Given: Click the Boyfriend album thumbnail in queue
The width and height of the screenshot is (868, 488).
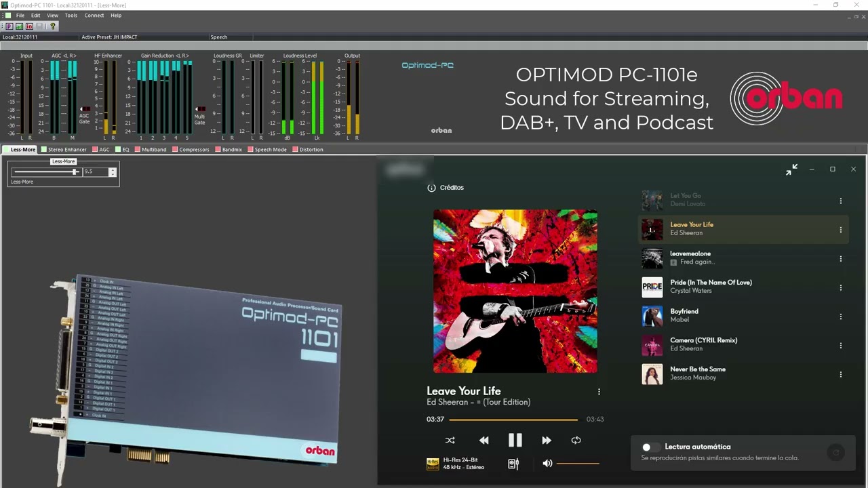Looking at the screenshot, I should pyautogui.click(x=652, y=317).
